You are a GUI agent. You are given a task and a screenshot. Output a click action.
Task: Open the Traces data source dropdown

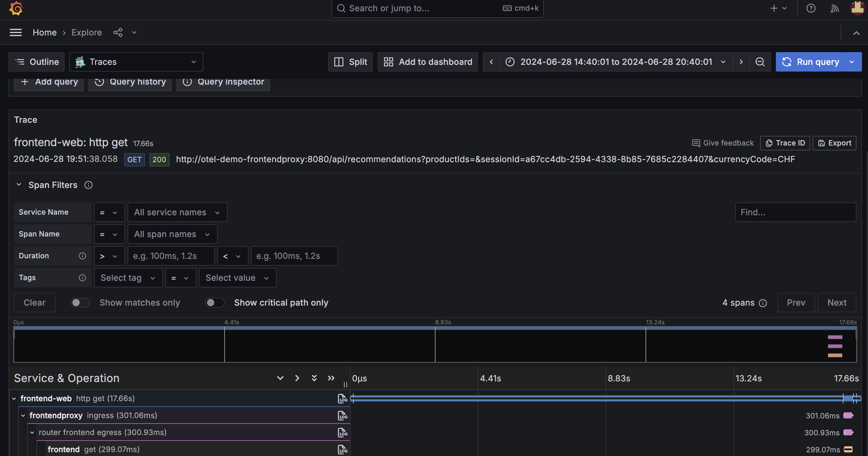(x=136, y=62)
